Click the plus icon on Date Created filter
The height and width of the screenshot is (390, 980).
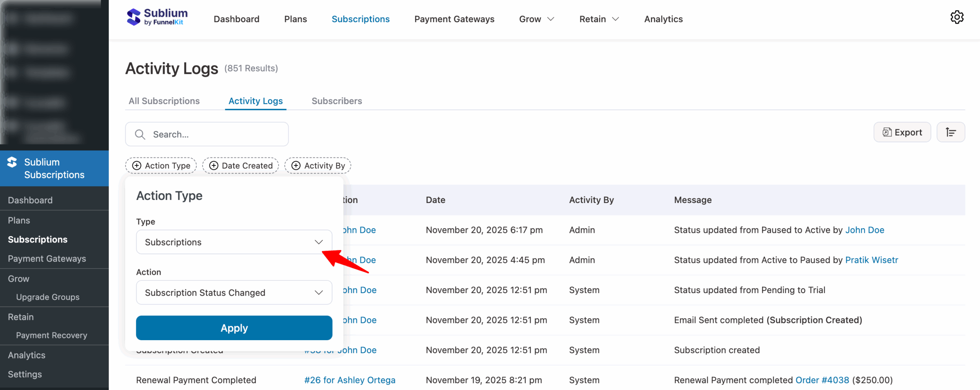pos(214,166)
